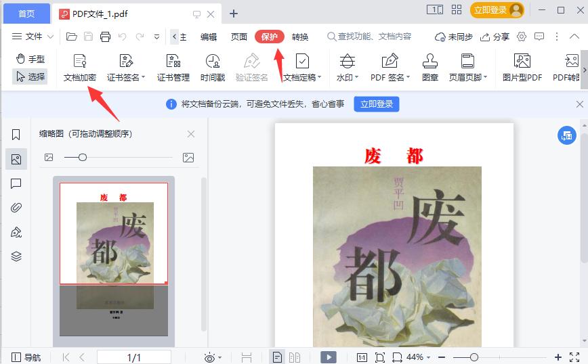Open the comments panel in sidebar
The width and height of the screenshot is (588, 364).
[16, 183]
